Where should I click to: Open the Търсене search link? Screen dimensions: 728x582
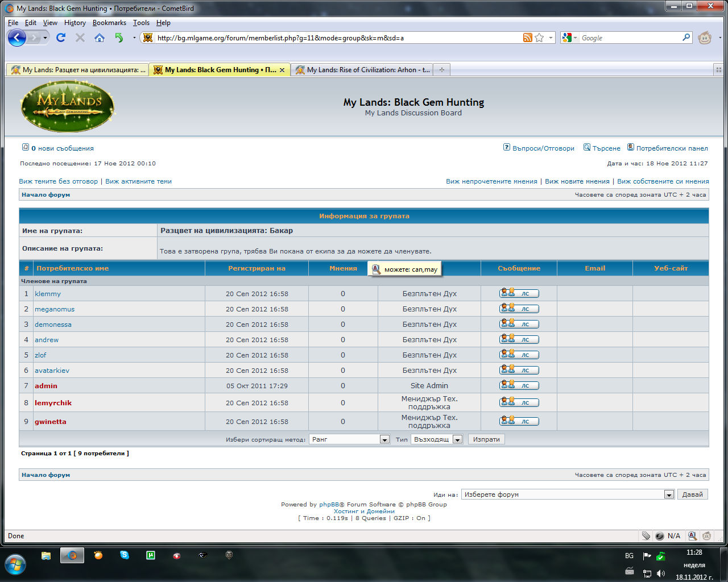[x=606, y=148]
